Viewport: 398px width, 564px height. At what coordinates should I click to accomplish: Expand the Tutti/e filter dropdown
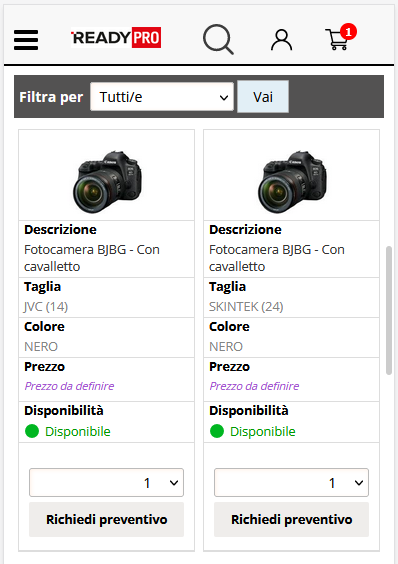162,97
